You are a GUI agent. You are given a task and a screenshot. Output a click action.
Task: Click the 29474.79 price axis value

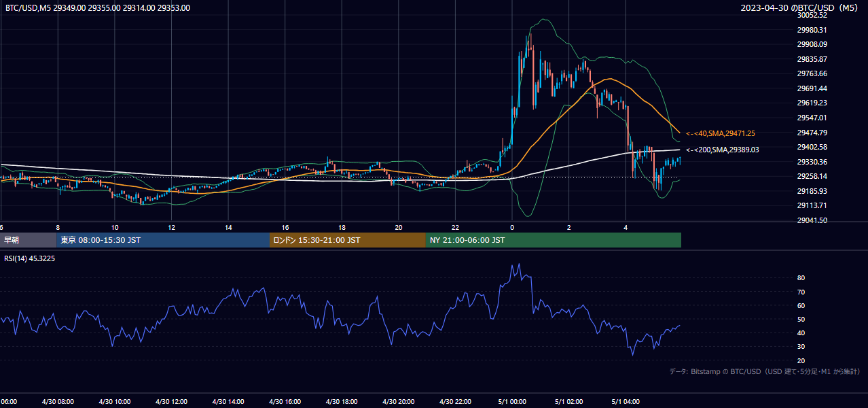click(x=812, y=133)
